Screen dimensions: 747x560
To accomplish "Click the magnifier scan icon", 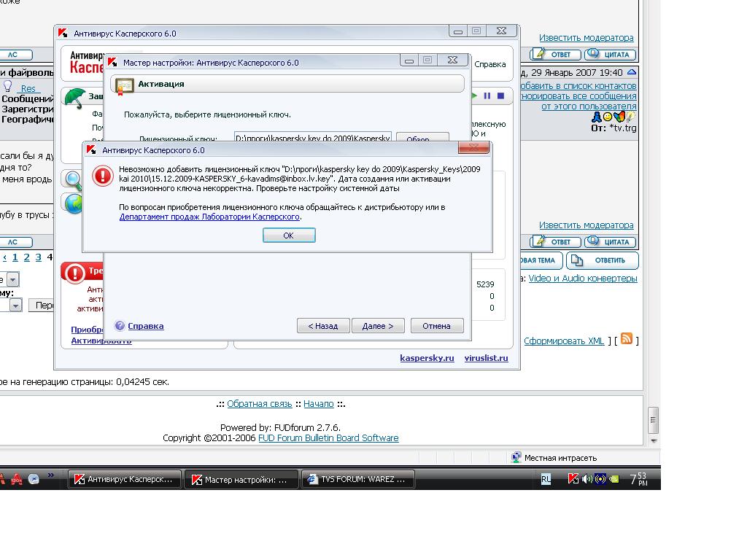I will coord(73,179).
